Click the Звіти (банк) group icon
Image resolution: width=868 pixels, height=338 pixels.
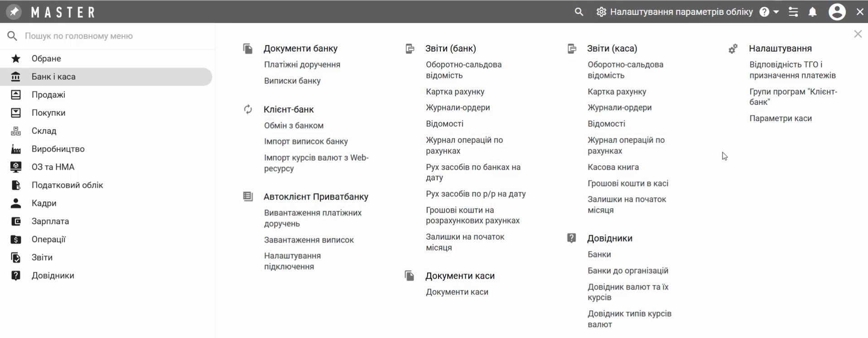pos(410,48)
